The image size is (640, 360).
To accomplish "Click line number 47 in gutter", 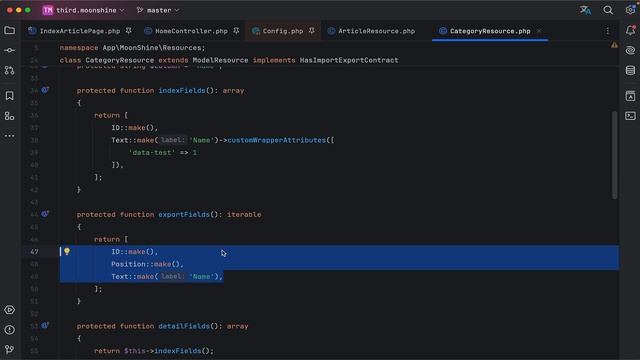I will pyautogui.click(x=34, y=252).
